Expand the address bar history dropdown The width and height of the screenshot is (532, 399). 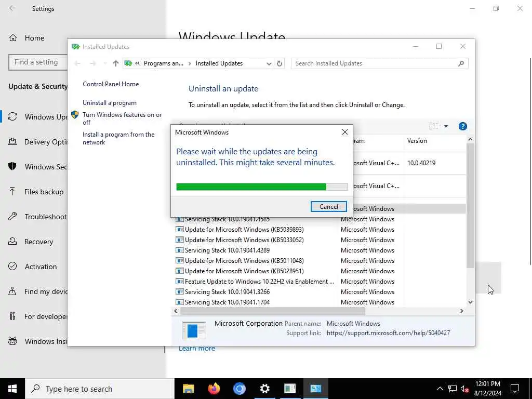click(269, 63)
